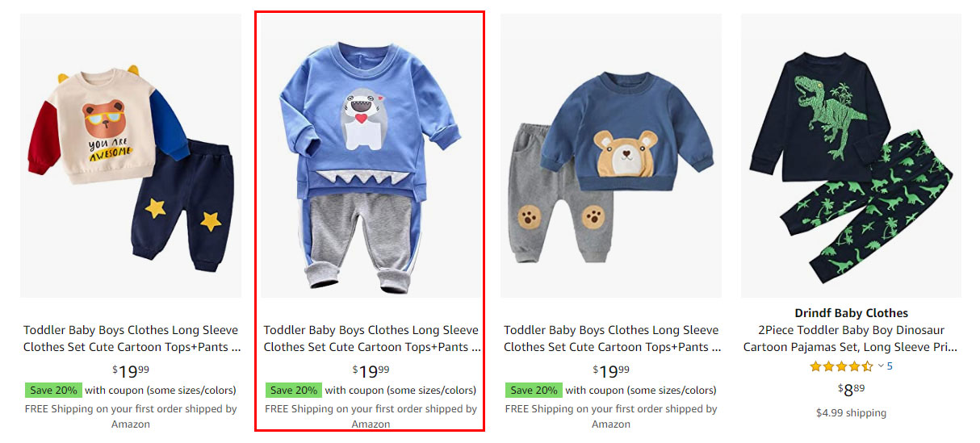The width and height of the screenshot is (980, 443).
Task: Click the Drindf Baby Clothes brand name
Action: coord(851,313)
